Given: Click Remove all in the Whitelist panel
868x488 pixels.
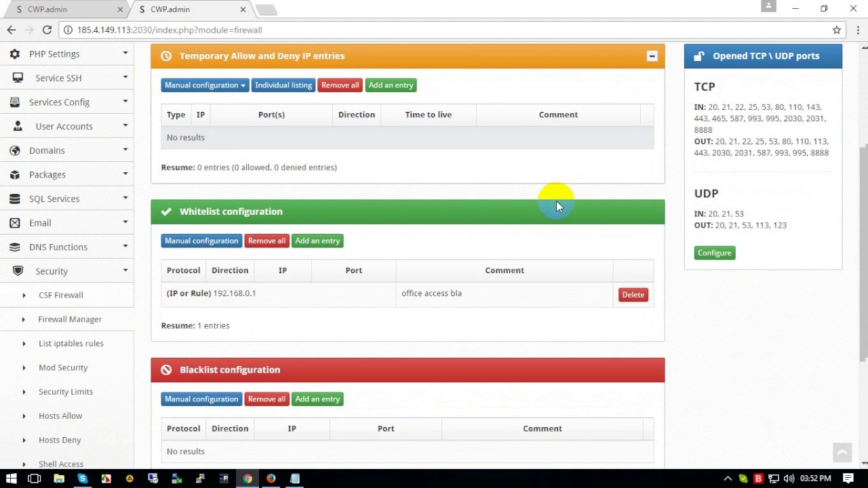Looking at the screenshot, I should pos(267,241).
